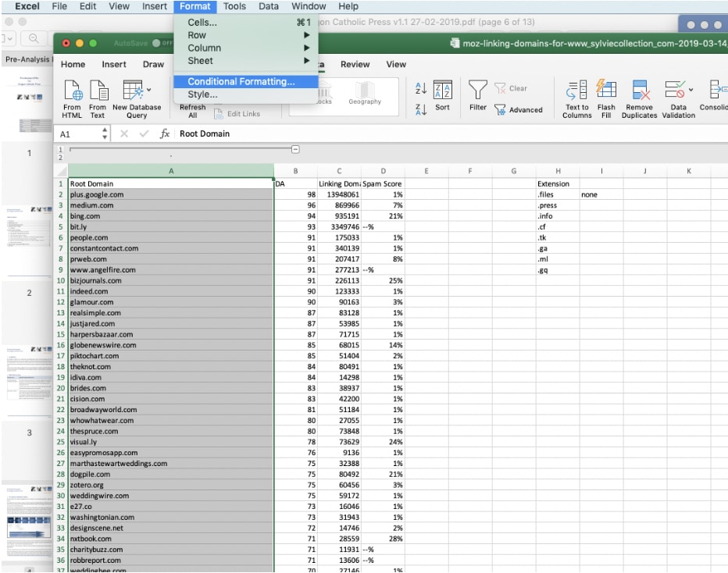Click cell with medium.com
Viewport: 728px width, 573px height.
[x=171, y=205]
